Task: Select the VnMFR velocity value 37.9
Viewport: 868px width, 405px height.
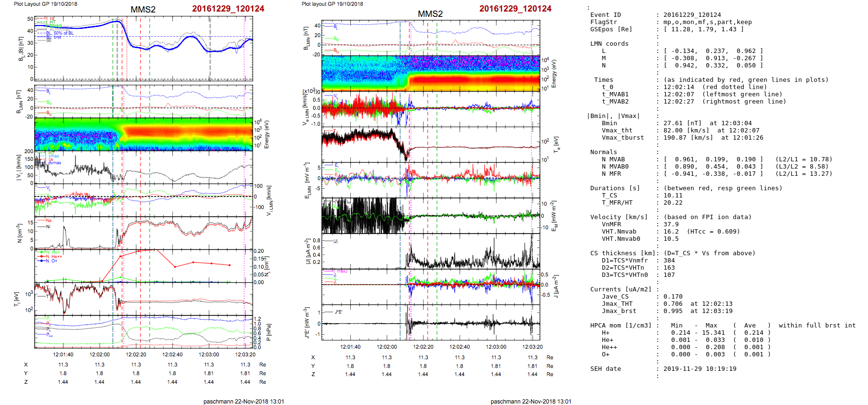Action: coord(671,224)
